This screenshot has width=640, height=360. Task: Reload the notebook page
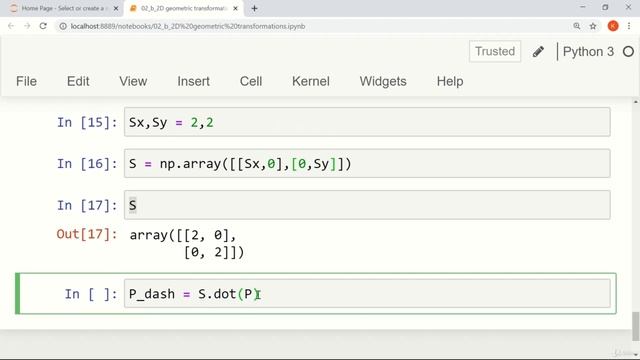[43, 26]
